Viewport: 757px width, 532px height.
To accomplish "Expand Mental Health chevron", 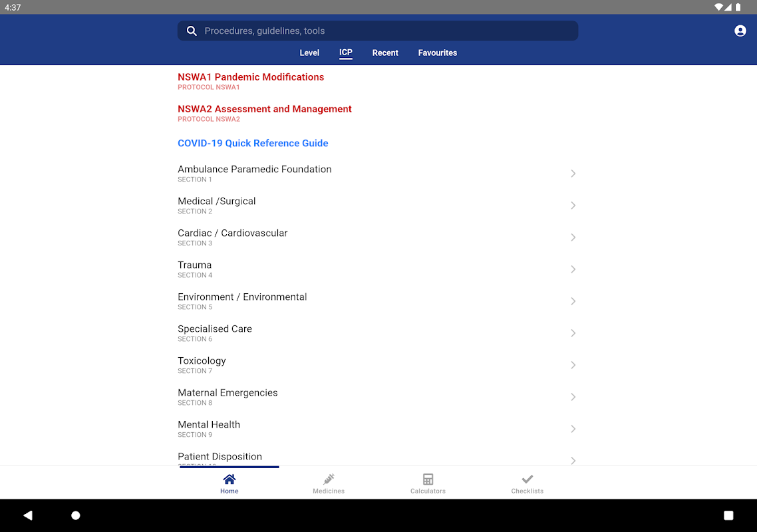I will (x=573, y=428).
